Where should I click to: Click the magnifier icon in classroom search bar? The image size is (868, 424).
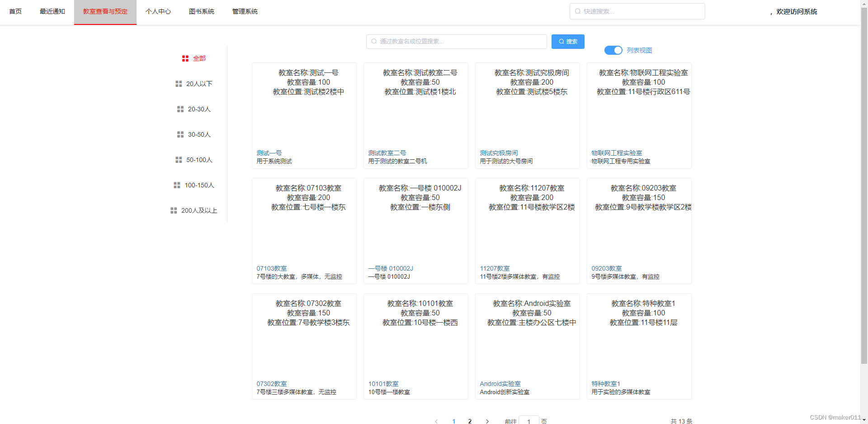pyautogui.click(x=374, y=41)
